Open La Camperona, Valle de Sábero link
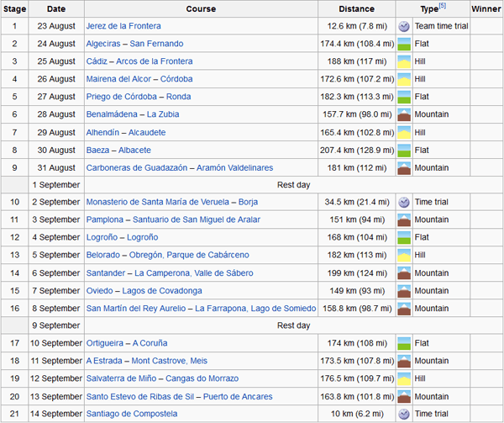The width and height of the screenshot is (504, 423). [x=194, y=273]
